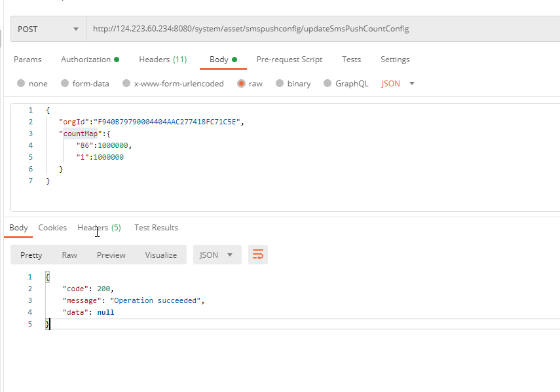Open the request Headers (11) tab
The image size is (560, 392).
tap(162, 60)
